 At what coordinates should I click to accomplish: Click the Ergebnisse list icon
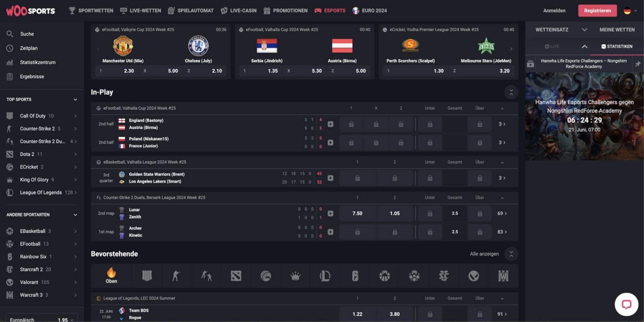coord(10,76)
